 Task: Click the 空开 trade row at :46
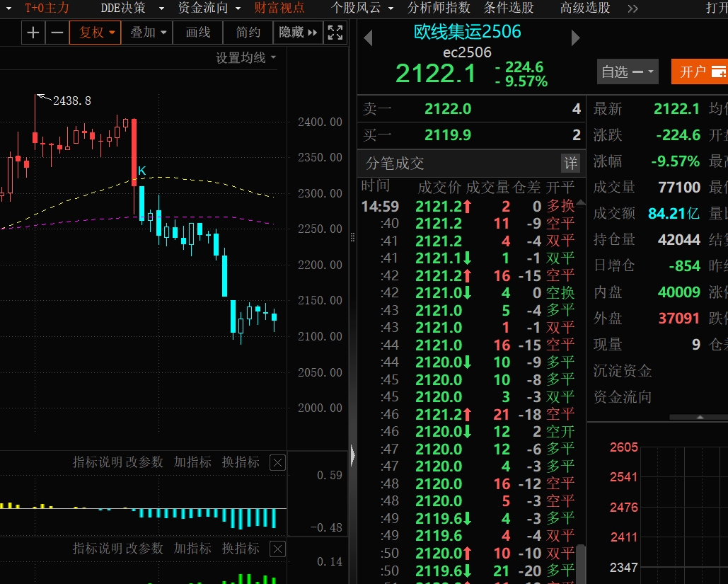pos(468,432)
